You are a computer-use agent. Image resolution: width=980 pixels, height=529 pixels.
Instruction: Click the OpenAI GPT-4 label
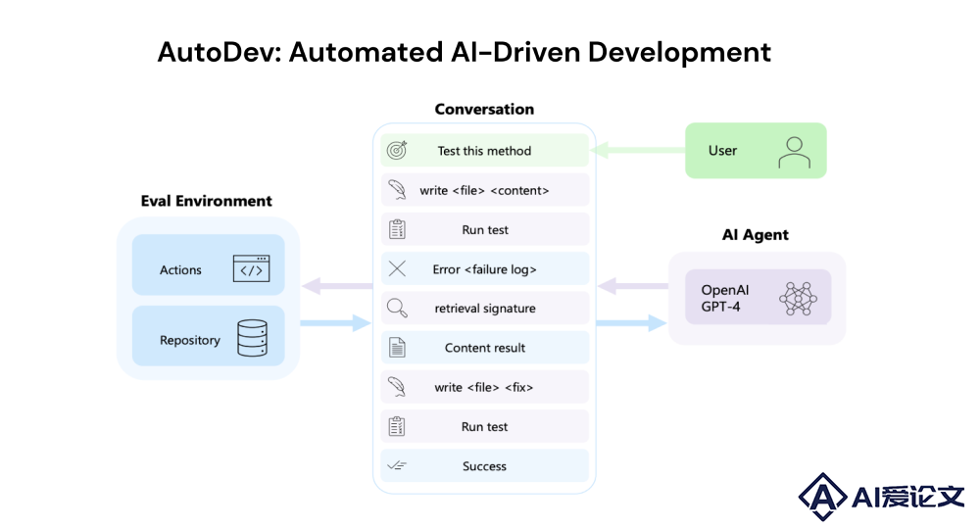pos(725,298)
